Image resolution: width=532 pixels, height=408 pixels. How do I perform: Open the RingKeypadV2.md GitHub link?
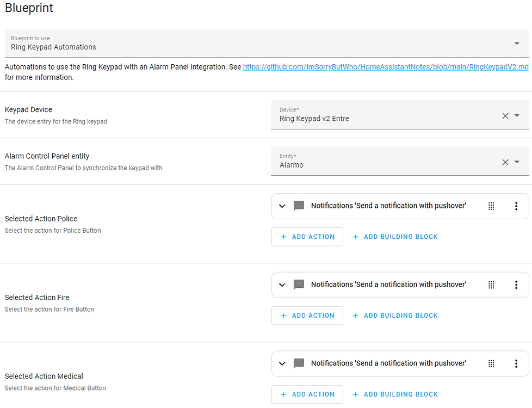(x=385, y=67)
